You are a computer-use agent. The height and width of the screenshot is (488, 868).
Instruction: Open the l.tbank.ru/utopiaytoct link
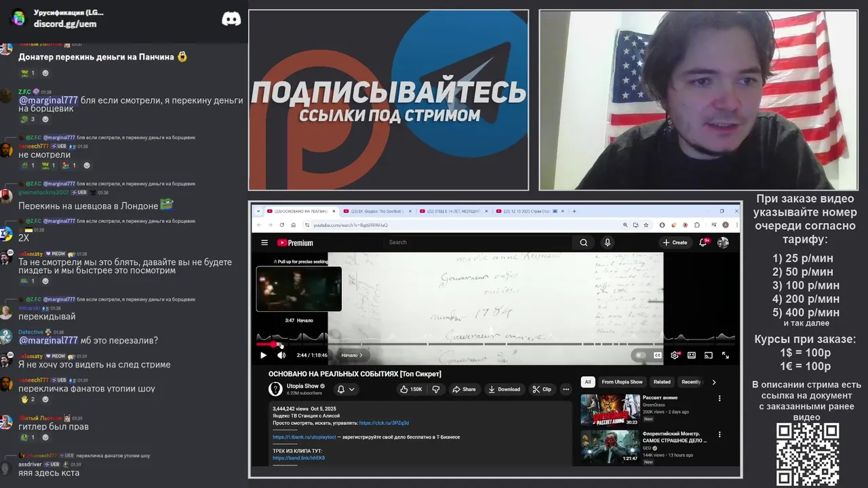pyautogui.click(x=304, y=437)
